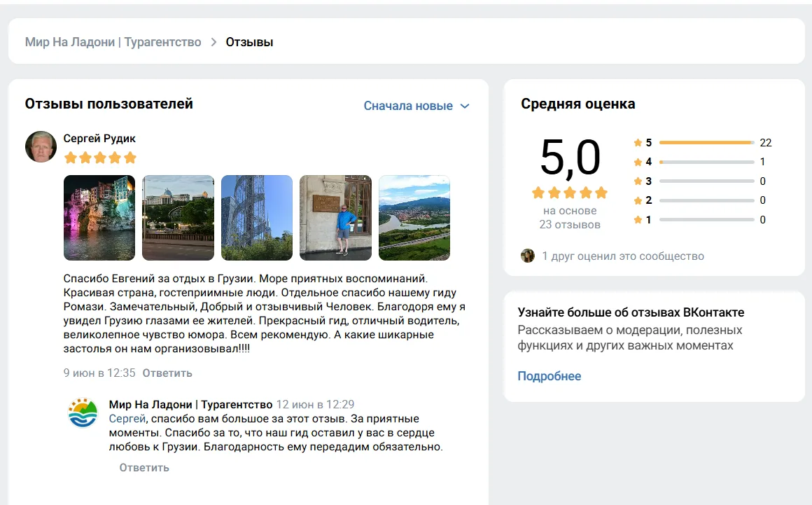The image size is (812, 505).
Task: Click the star icon beside rating row 2
Action: [638, 200]
